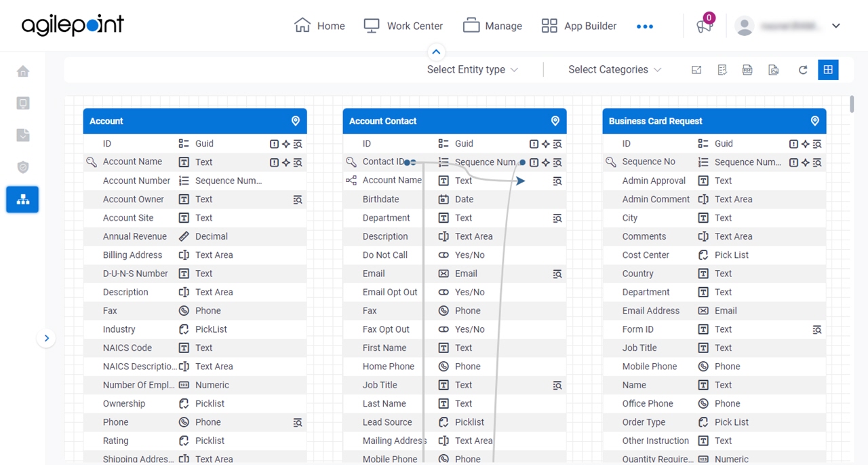
Task: Click relationship icon beside Account Contact's Account Name
Action: (351, 181)
